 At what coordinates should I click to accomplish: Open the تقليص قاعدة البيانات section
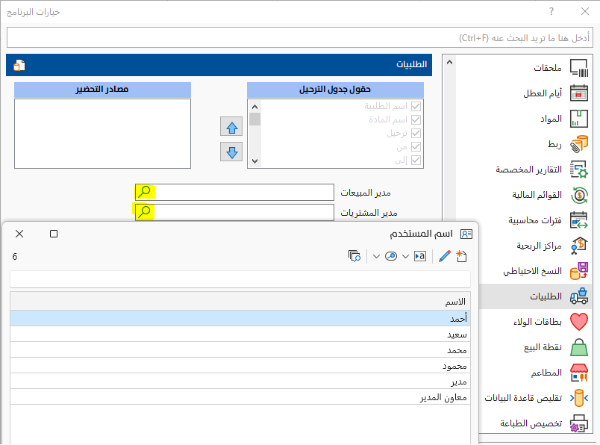coord(536,398)
